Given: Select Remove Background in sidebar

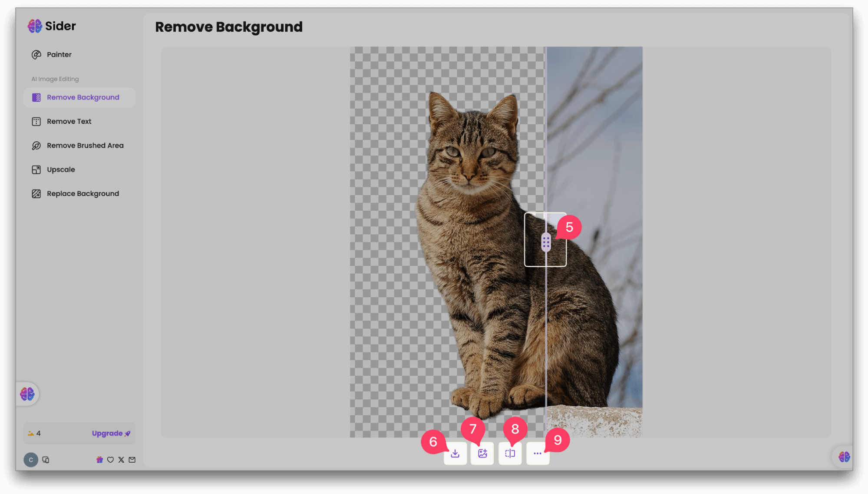Looking at the screenshot, I should 83,97.
